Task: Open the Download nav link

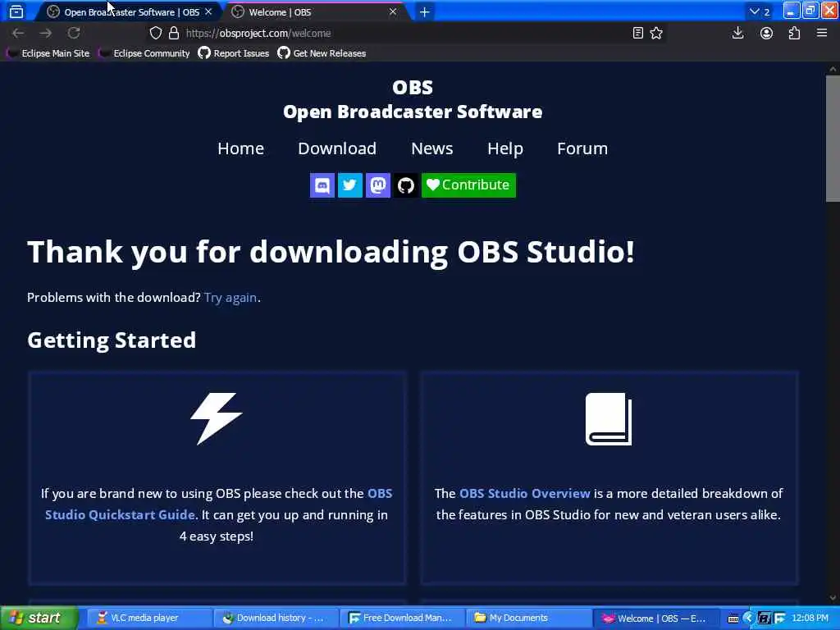Action: coord(337,148)
